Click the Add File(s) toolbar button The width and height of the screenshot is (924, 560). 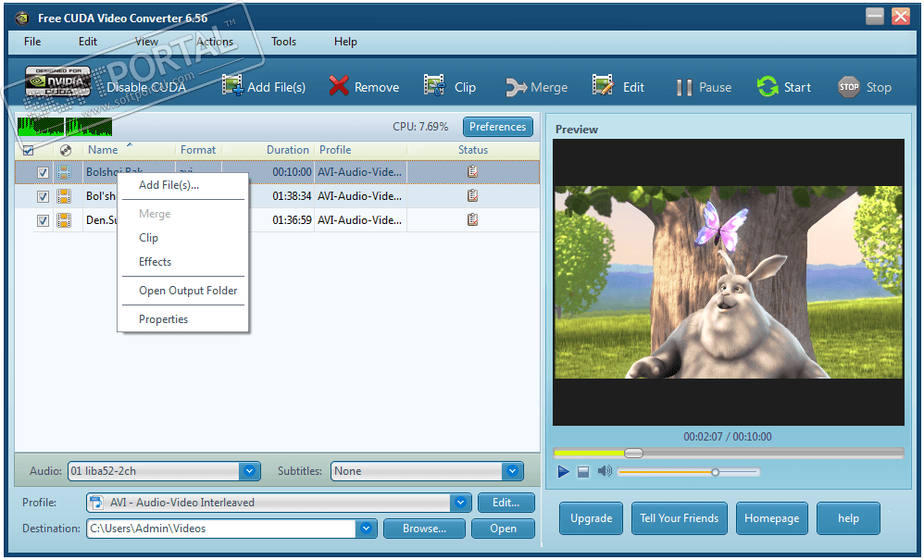264,87
